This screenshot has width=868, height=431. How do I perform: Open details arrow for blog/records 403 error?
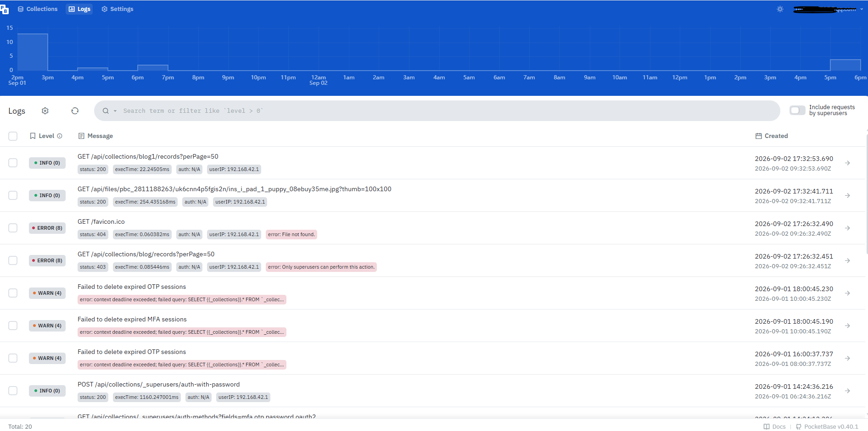pyautogui.click(x=847, y=261)
